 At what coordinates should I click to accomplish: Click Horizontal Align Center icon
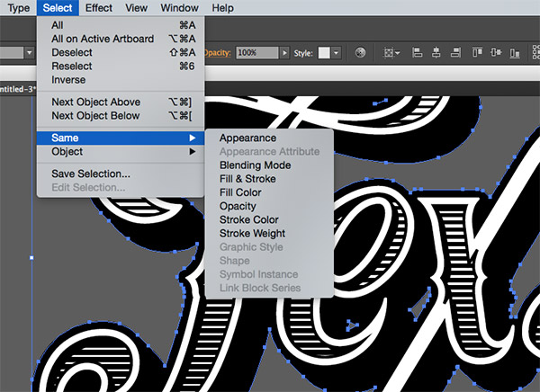coord(436,53)
